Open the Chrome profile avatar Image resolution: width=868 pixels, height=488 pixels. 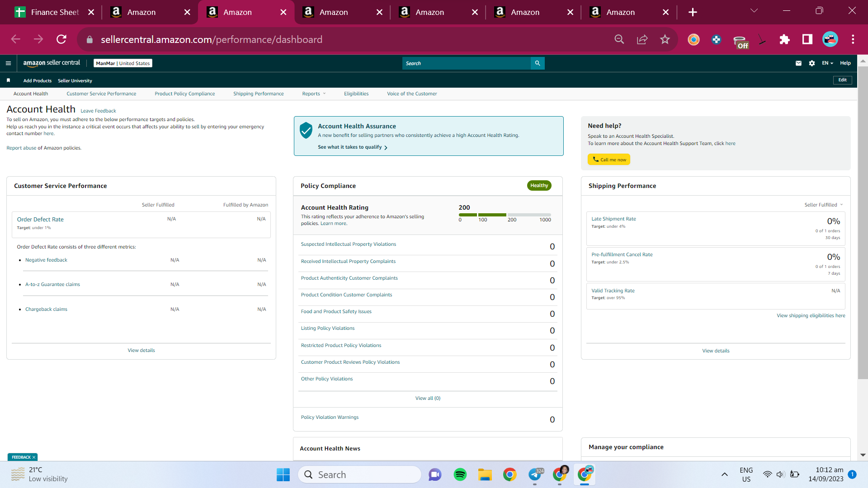(830, 39)
